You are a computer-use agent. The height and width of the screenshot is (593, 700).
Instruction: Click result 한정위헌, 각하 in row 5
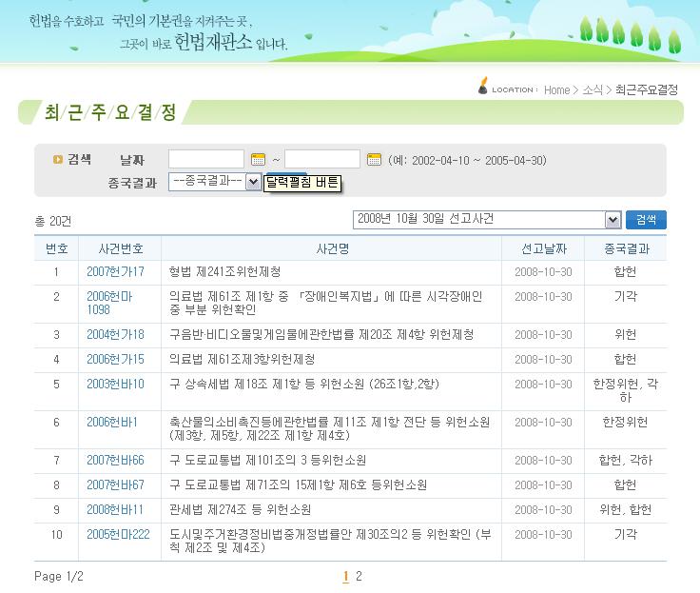tap(626, 390)
